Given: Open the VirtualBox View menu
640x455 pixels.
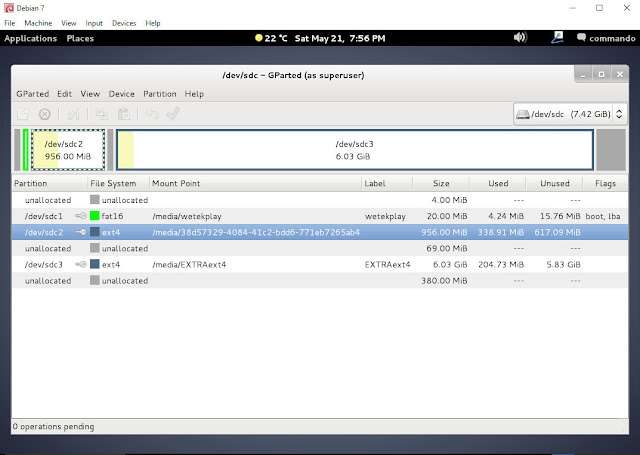Looking at the screenshot, I should pos(69,23).
